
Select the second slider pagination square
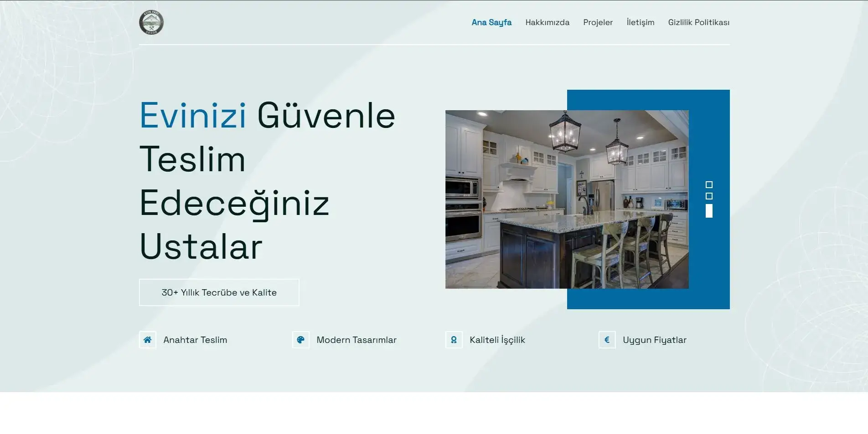[x=709, y=196]
